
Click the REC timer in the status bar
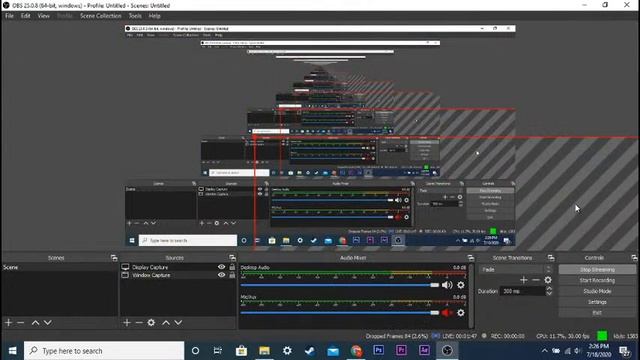[x=507, y=336]
